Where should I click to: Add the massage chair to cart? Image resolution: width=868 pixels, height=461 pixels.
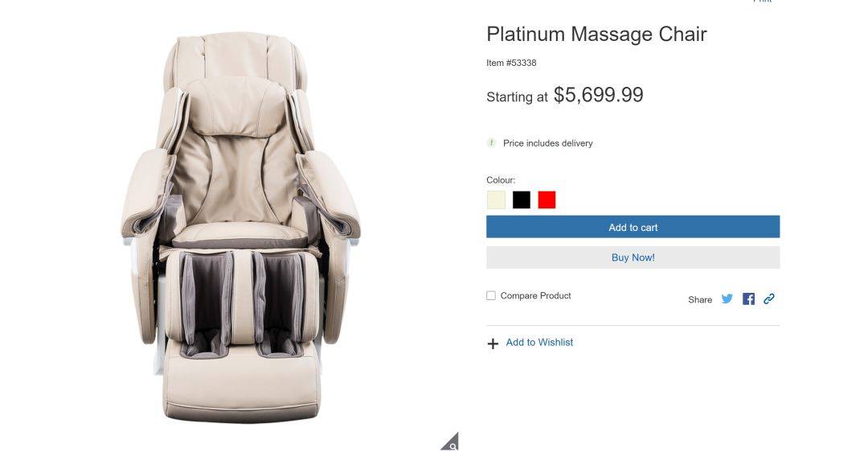tap(633, 227)
